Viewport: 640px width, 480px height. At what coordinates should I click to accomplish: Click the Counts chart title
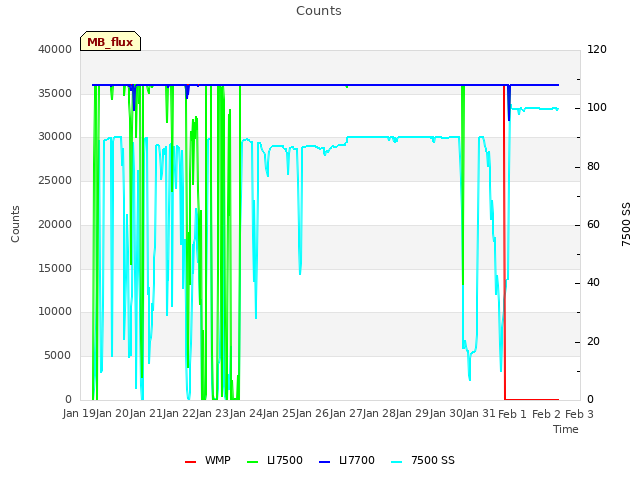click(319, 11)
